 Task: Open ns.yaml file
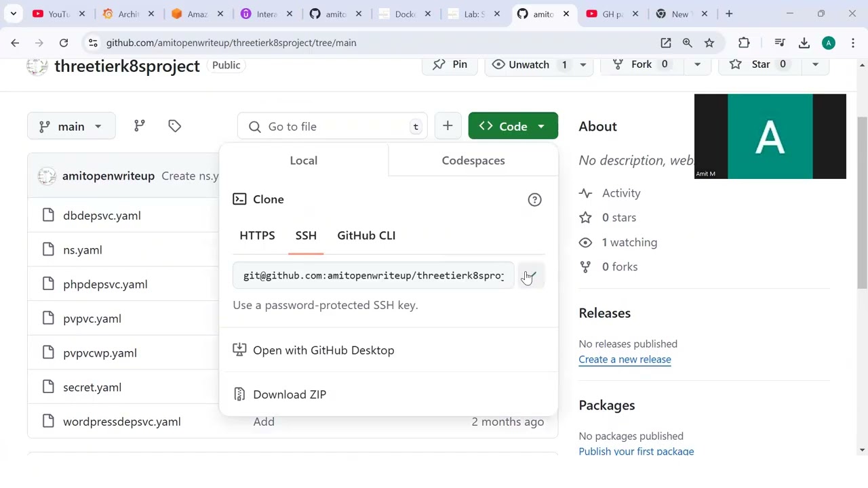pos(83,250)
